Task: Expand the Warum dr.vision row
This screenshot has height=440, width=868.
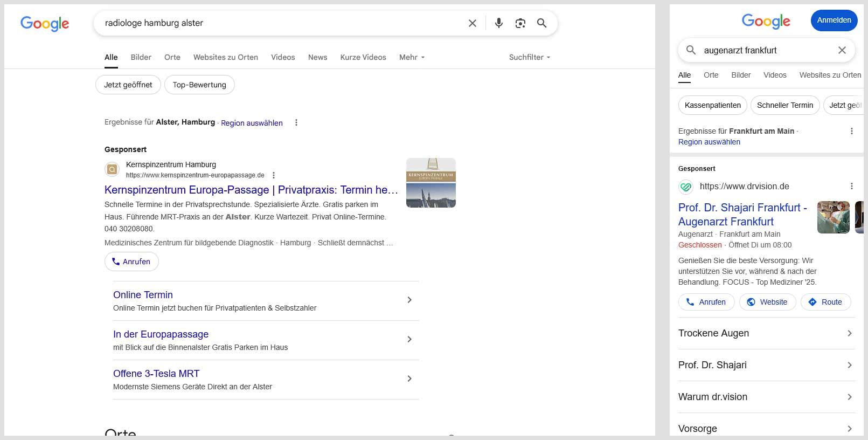Action: click(x=766, y=397)
